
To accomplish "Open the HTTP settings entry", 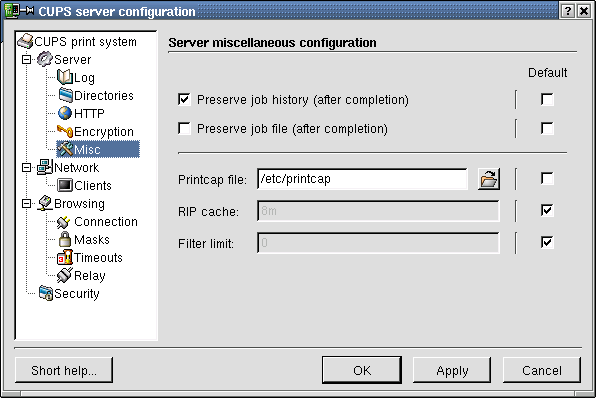I will point(89,113).
